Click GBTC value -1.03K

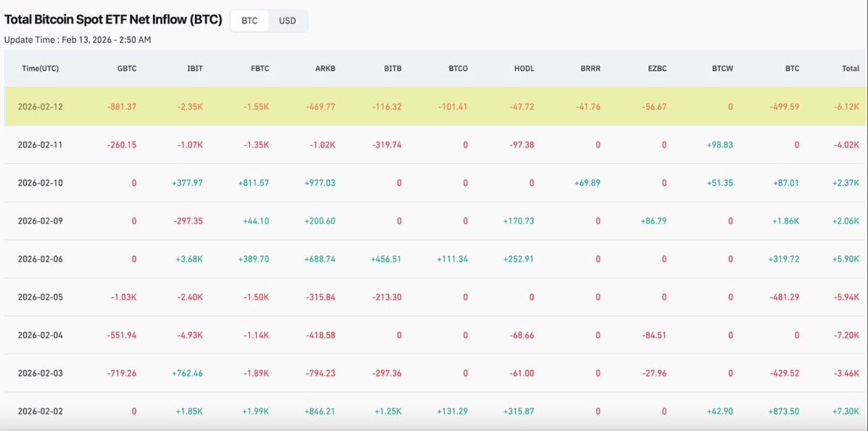[x=124, y=296]
